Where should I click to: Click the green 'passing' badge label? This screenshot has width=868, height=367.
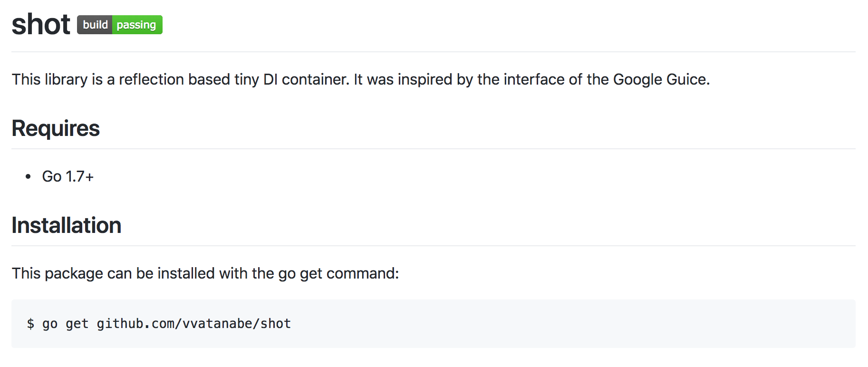tap(137, 25)
